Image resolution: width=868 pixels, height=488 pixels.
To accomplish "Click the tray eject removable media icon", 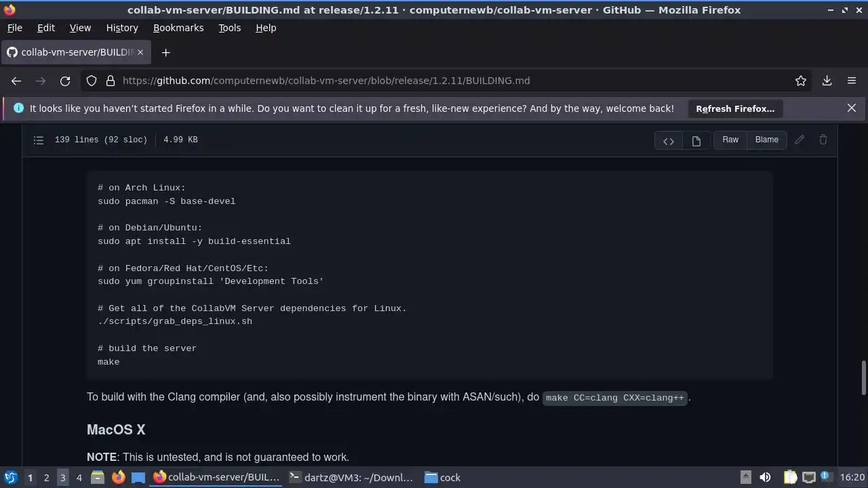I will (745, 477).
